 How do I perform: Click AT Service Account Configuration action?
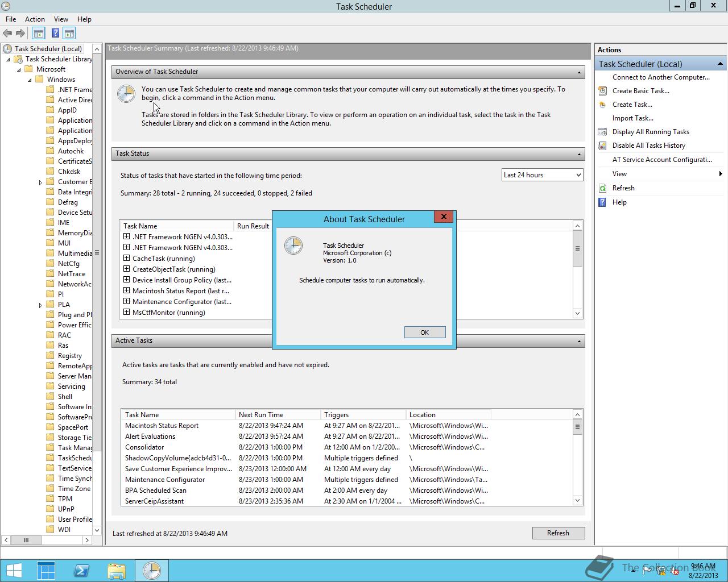662,160
